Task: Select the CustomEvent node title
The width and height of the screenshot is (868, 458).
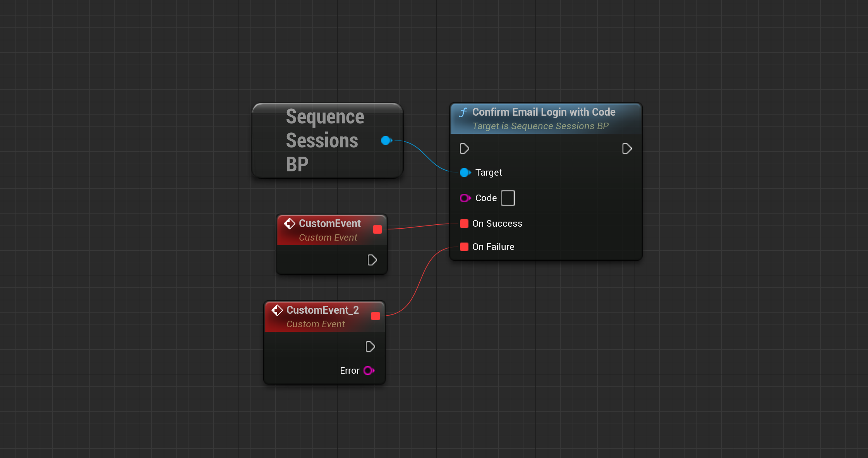Action: pyautogui.click(x=329, y=224)
